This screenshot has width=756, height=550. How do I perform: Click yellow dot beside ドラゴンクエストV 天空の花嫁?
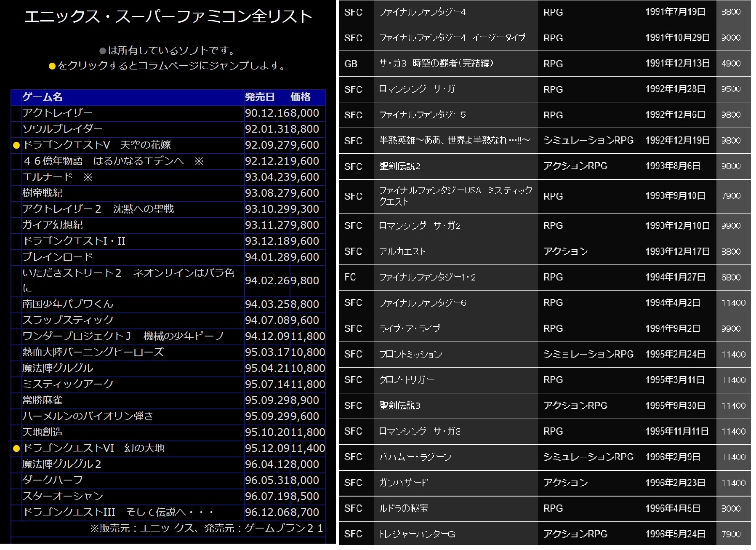coord(16,145)
